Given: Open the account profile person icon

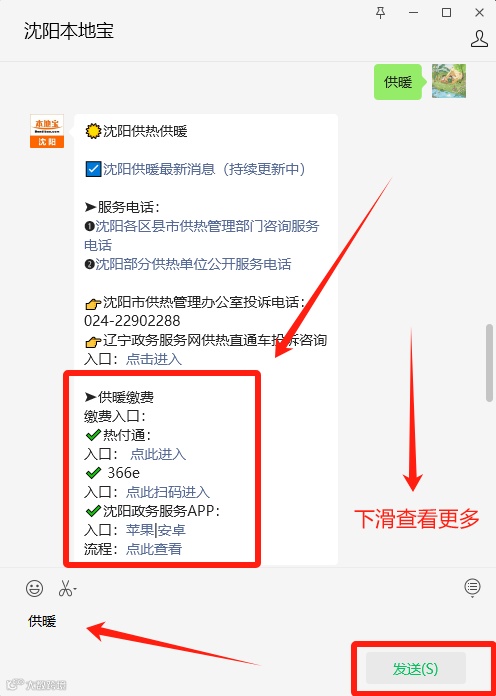Looking at the screenshot, I should pos(479,39).
